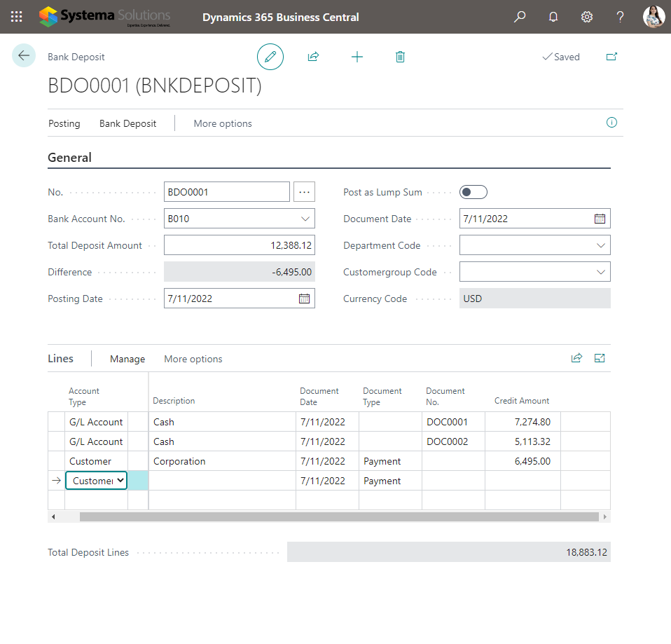This screenshot has height=644, width=671.
Task: Click the search magnifier icon
Action: click(x=520, y=17)
